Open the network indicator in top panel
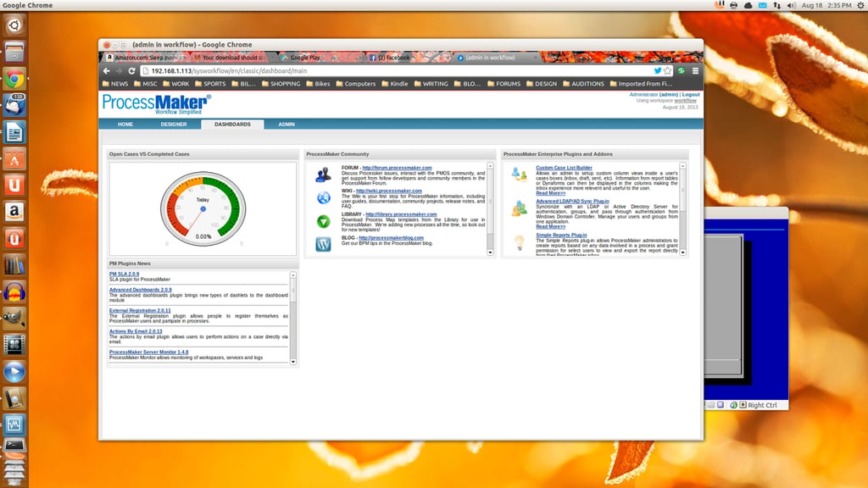Viewport: 868px width, 488px height. pyautogui.click(x=776, y=5)
